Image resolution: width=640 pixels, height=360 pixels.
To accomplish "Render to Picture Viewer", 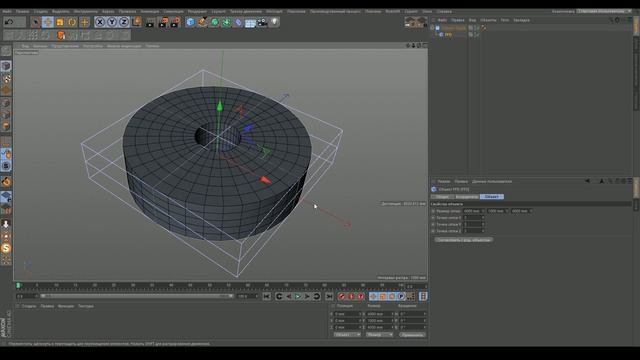I will point(163,22).
